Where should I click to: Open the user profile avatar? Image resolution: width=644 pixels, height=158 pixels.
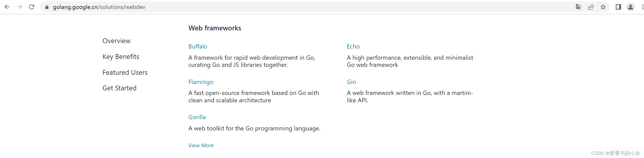coord(630,7)
